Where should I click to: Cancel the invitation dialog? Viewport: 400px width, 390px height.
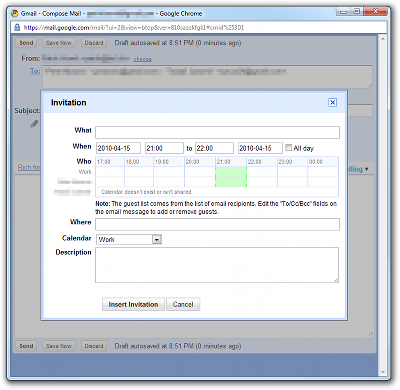[x=183, y=304]
